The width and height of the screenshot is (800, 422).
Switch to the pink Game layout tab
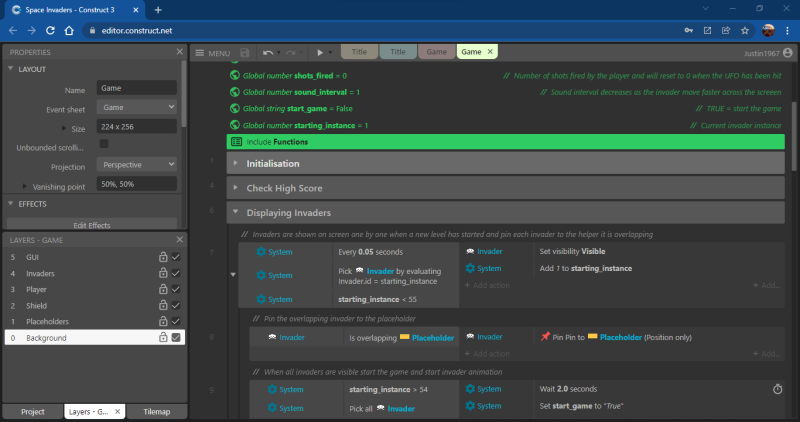pos(436,52)
